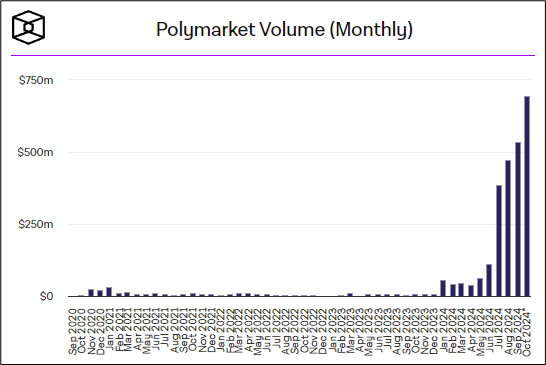Click the $0 y-axis label
This screenshot has height=365, width=546.
tap(46, 296)
